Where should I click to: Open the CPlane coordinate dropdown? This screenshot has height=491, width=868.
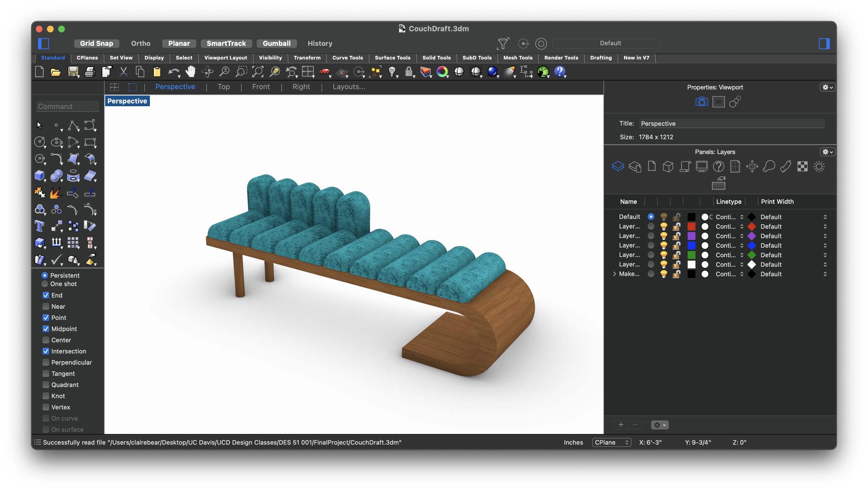click(611, 442)
